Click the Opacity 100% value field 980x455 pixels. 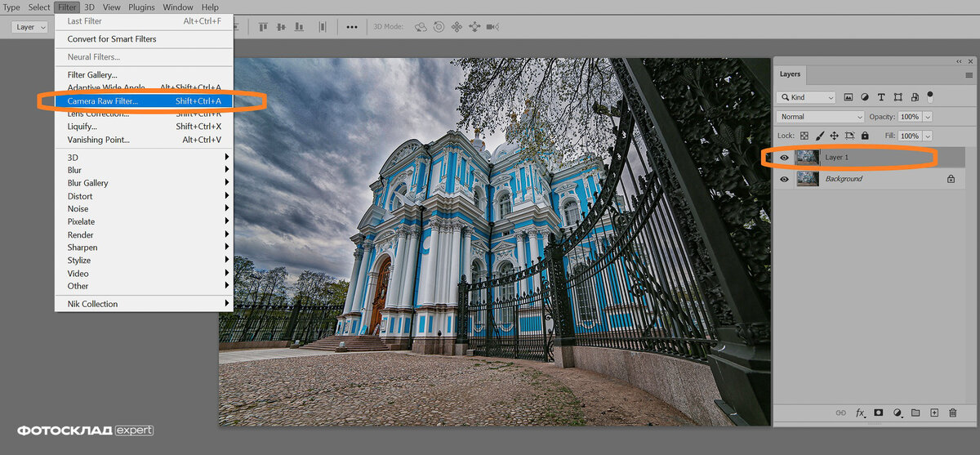(x=909, y=117)
